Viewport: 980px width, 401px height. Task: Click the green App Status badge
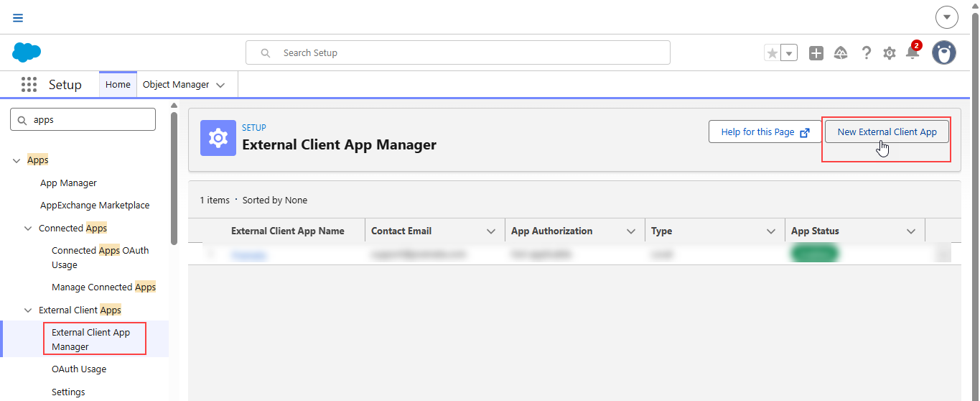[815, 254]
